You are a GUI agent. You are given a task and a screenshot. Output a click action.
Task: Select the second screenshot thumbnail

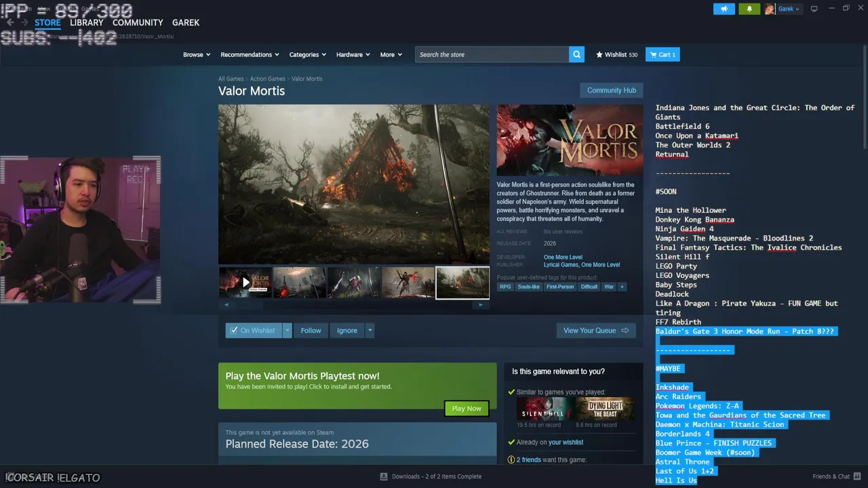click(300, 283)
